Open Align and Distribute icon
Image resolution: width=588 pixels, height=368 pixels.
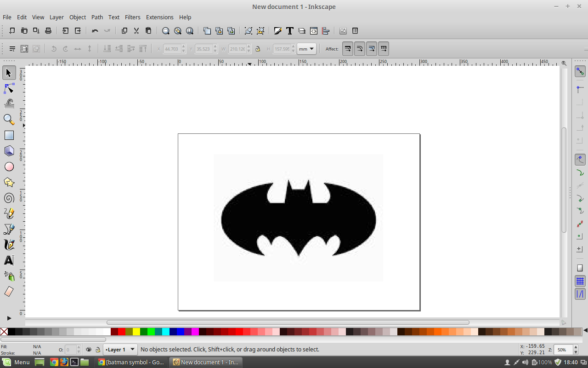(326, 31)
